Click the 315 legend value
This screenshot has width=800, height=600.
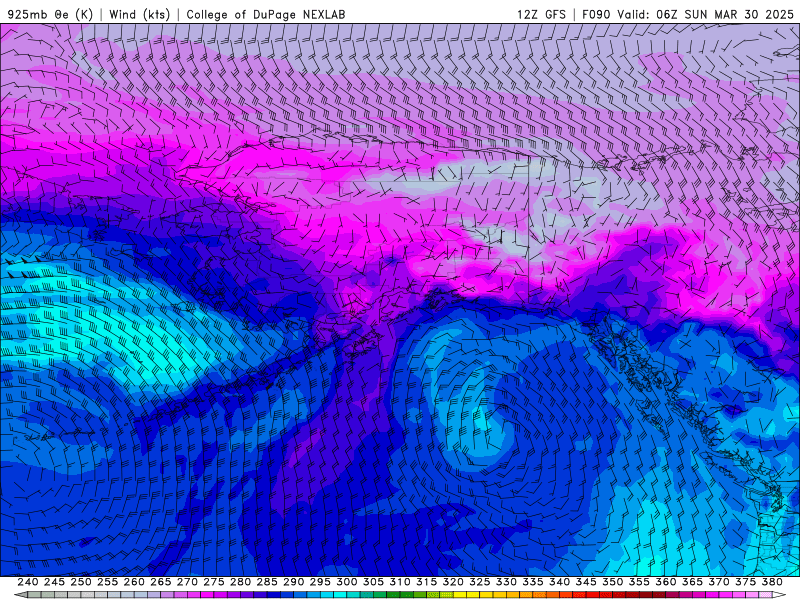click(426, 582)
